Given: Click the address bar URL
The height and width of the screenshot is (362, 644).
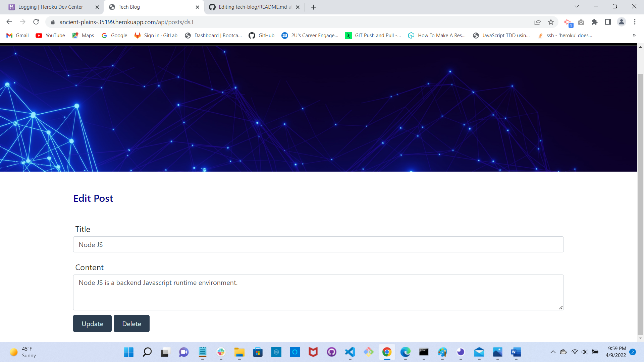Looking at the screenshot, I should tap(126, 22).
